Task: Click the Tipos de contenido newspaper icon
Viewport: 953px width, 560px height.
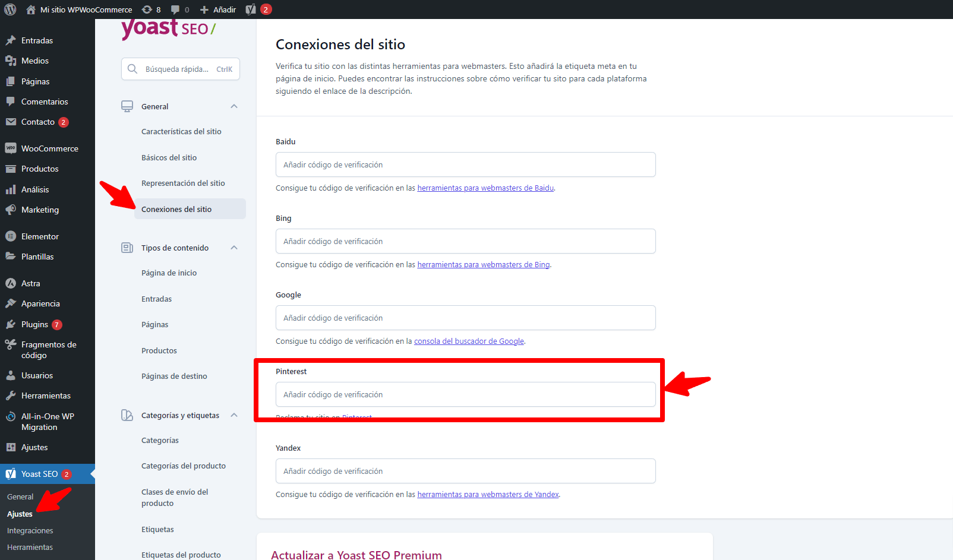Action: coord(127,248)
